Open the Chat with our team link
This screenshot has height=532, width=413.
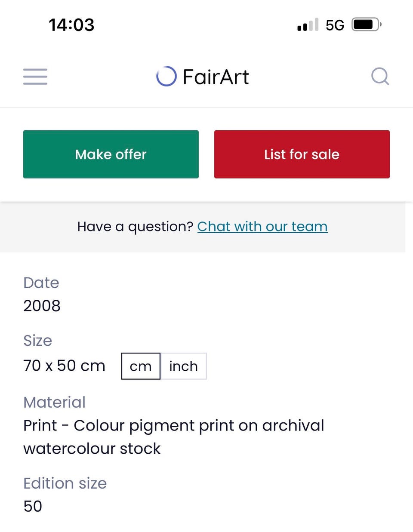pyautogui.click(x=262, y=226)
